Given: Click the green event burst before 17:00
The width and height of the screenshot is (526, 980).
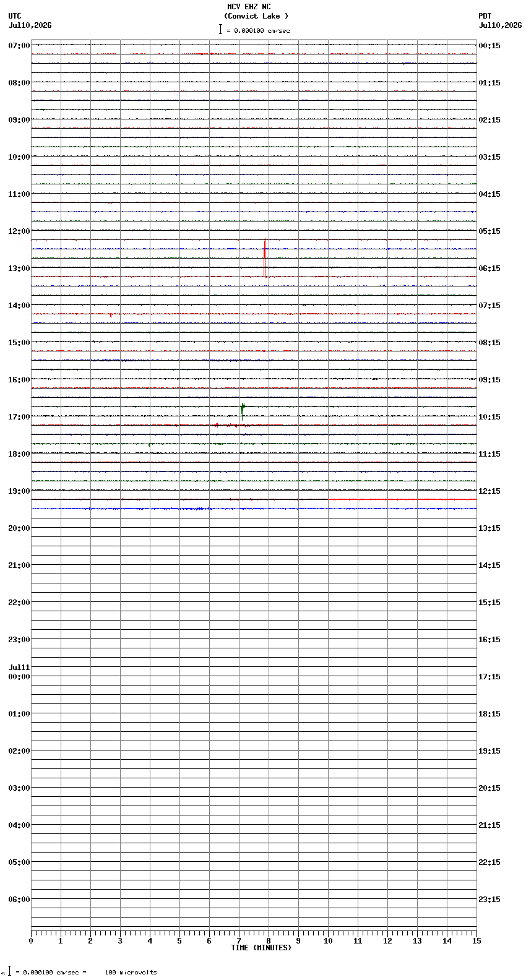Looking at the screenshot, I should [242, 410].
